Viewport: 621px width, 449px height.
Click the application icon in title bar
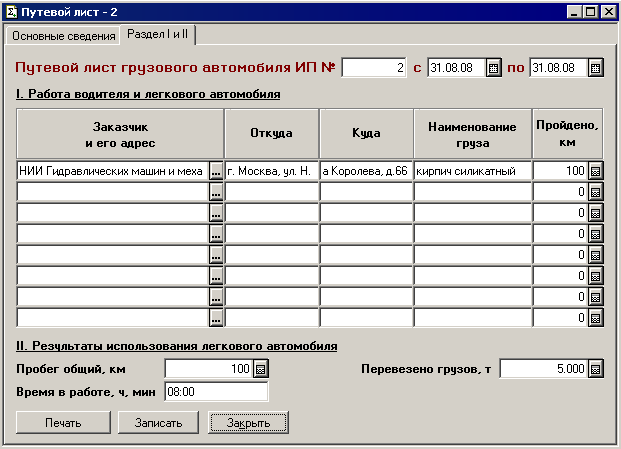11,11
